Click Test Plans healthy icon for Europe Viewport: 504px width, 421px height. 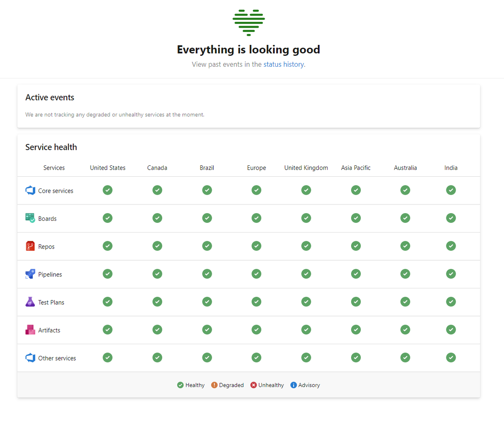click(257, 302)
